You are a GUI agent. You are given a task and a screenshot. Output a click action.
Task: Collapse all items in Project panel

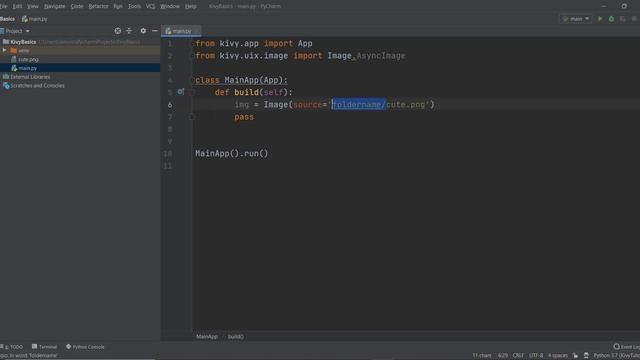(129, 31)
